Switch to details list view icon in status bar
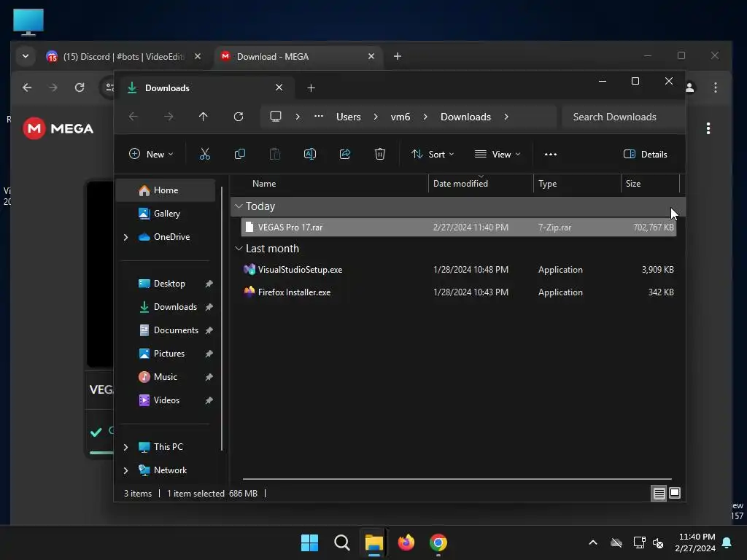747x560 pixels. 659,494
